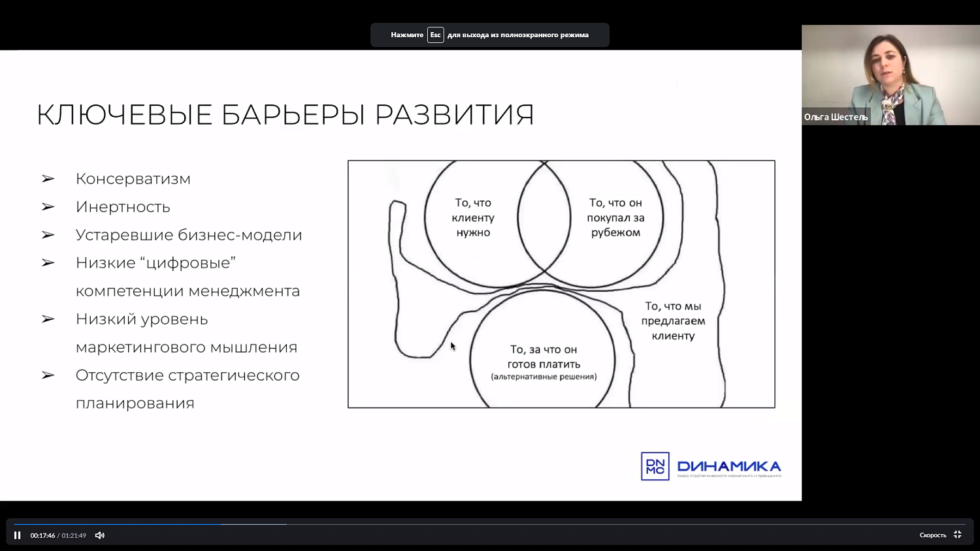Click the fullscreen exit notification bar
Image resolution: width=980 pixels, height=551 pixels.
[489, 35]
